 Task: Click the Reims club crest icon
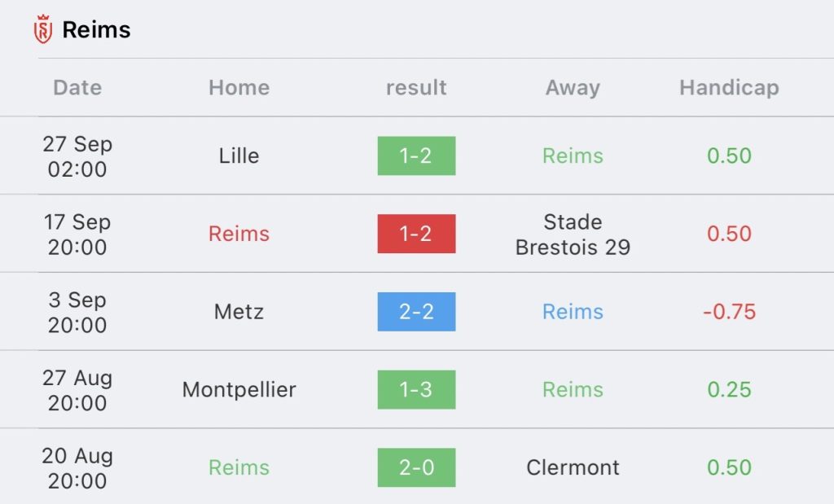tap(42, 30)
